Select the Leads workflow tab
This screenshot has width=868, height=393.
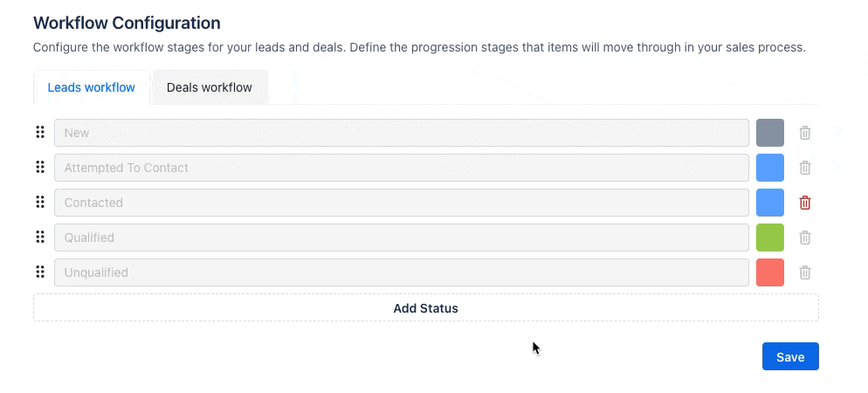pos(92,87)
